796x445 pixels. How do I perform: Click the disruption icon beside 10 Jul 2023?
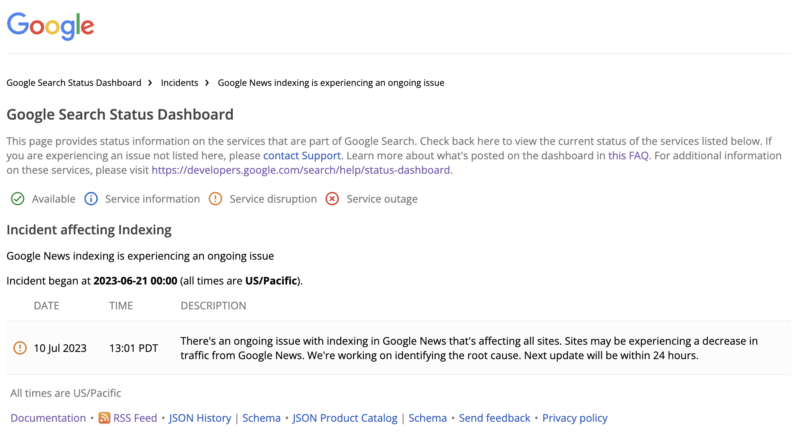[20, 348]
